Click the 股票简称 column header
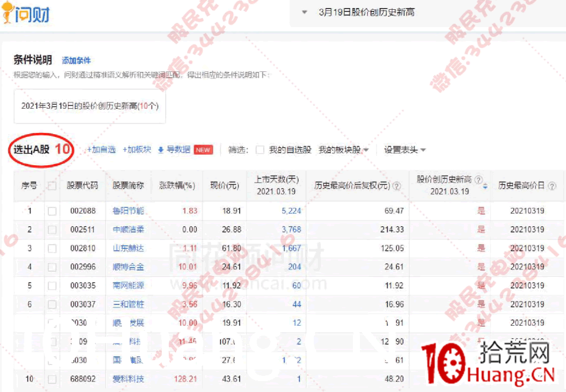The width and height of the screenshot is (566, 392). (x=128, y=185)
